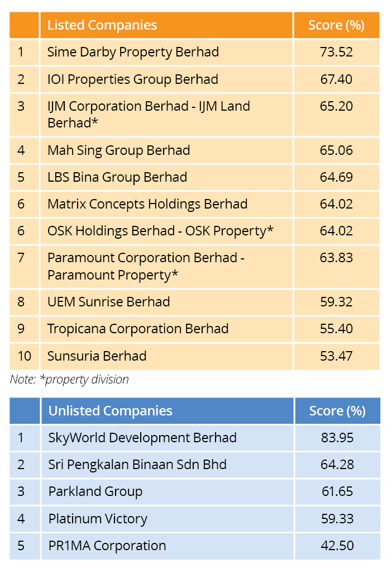Click LBS Bina Group Berhad name
Image resolution: width=392 pixels, height=577 pixels.
[117, 177]
